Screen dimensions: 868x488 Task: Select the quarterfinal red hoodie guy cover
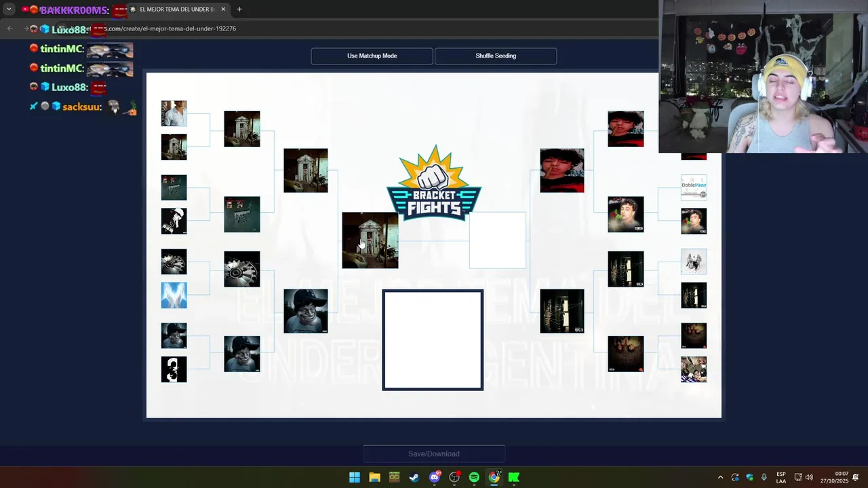point(626,129)
